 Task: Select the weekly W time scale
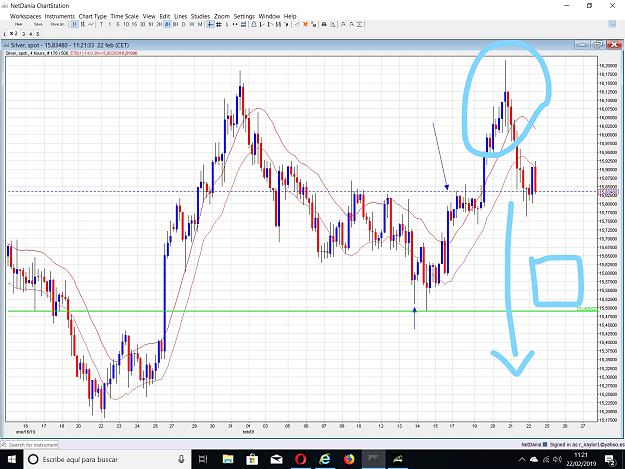(x=192, y=24)
